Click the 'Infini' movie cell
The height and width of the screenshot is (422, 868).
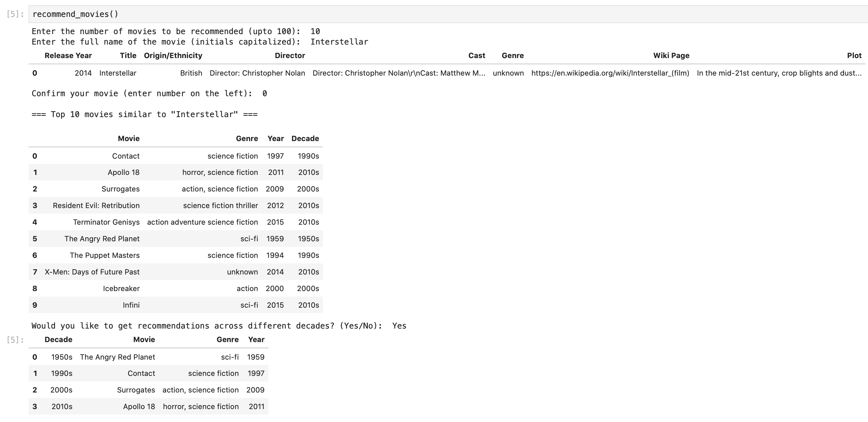131,305
